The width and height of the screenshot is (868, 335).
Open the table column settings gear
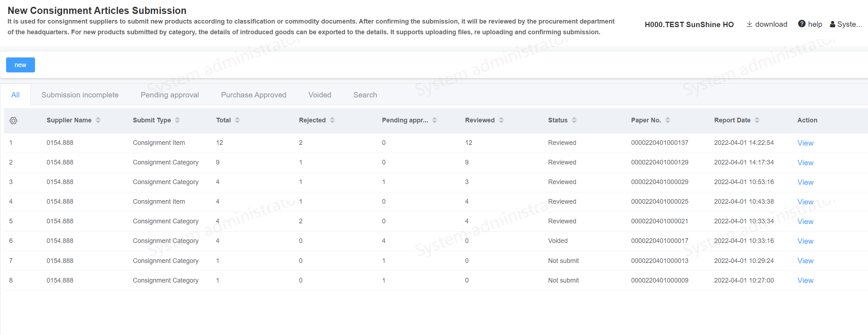(13, 121)
